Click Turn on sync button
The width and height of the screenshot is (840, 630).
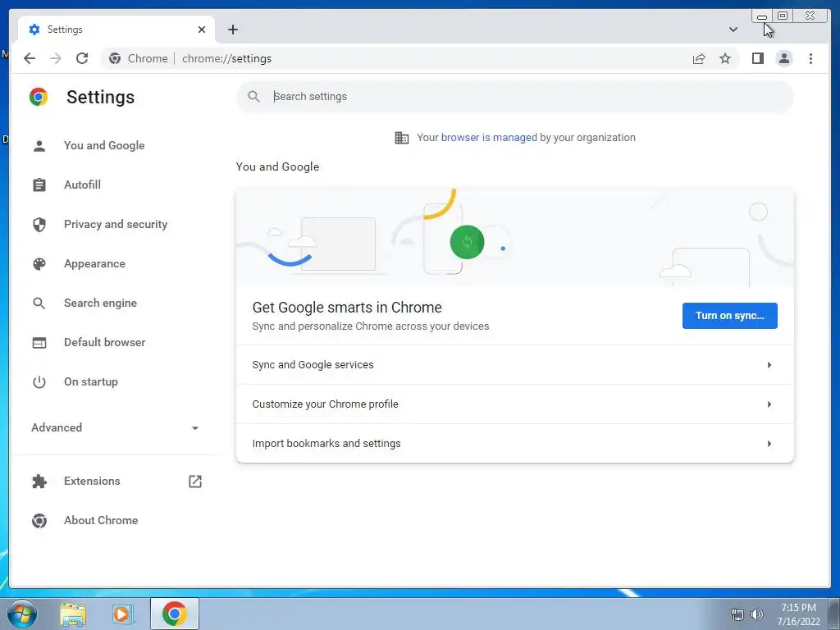pyautogui.click(x=729, y=316)
